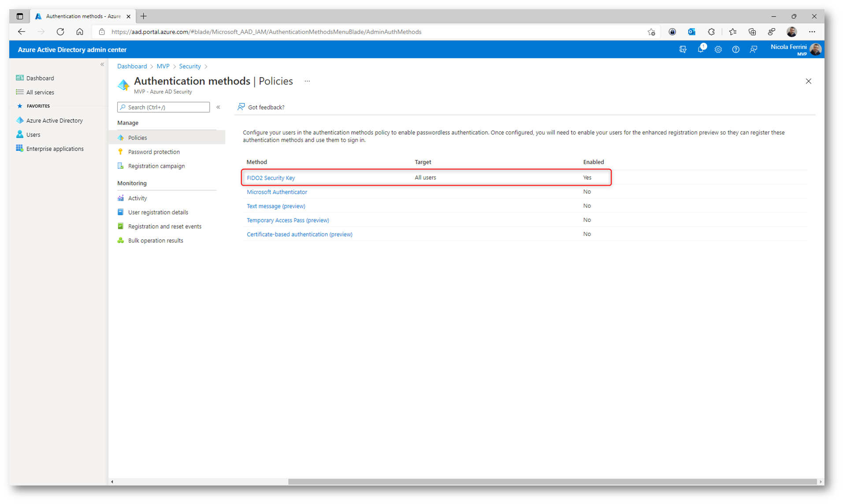Open Cloud Shell directory icon in header
Image resolution: width=843 pixels, height=504 pixels.
[683, 49]
